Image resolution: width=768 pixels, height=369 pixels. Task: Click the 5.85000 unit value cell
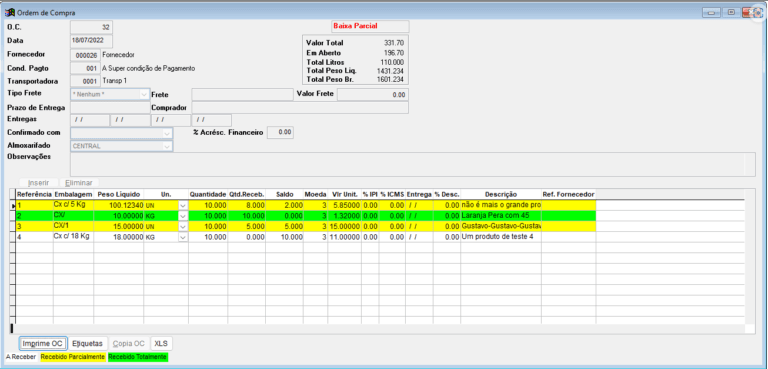(x=345, y=206)
